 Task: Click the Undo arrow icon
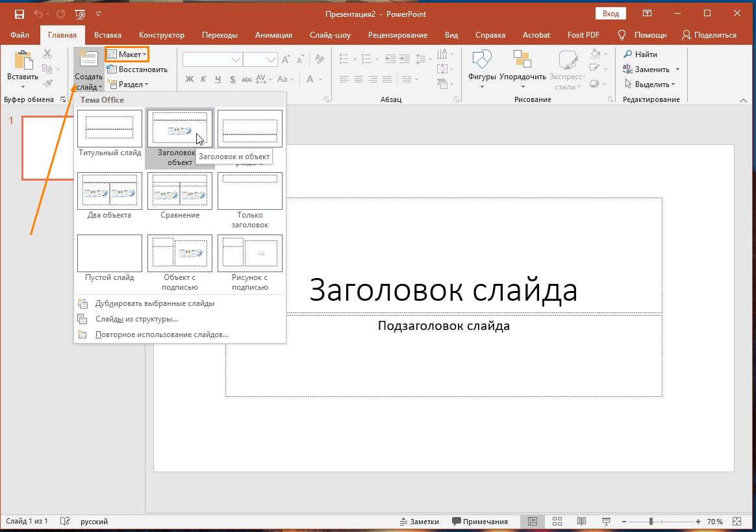coord(38,14)
